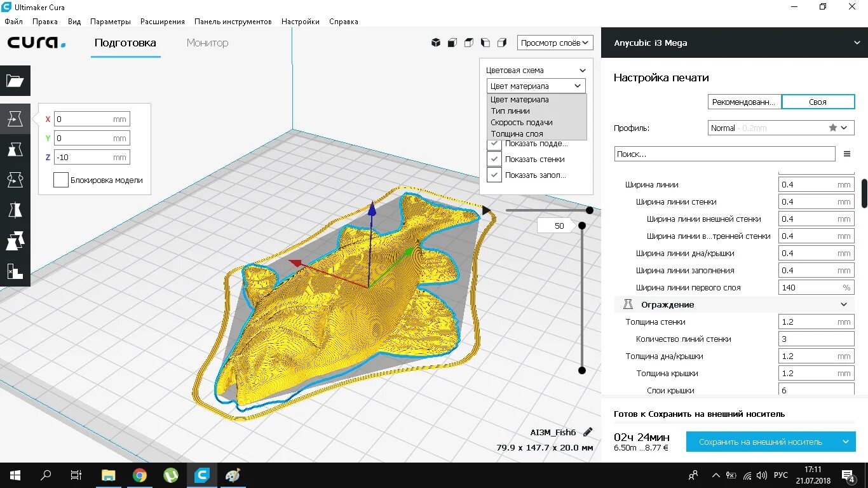Toggle the Показать стенки checkbox

point(494,159)
